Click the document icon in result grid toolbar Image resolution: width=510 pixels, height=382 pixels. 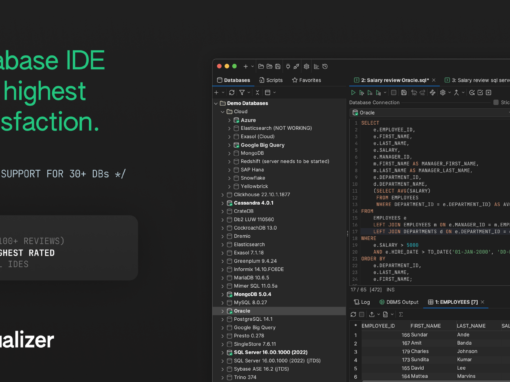click(385, 314)
